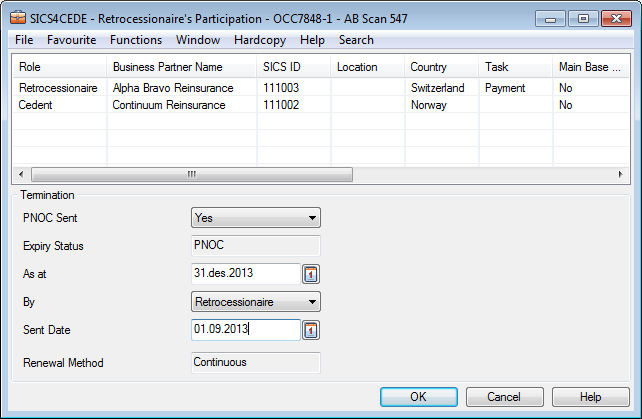642x419 pixels.
Task: Open the Hardcopy menu
Action: tap(260, 40)
